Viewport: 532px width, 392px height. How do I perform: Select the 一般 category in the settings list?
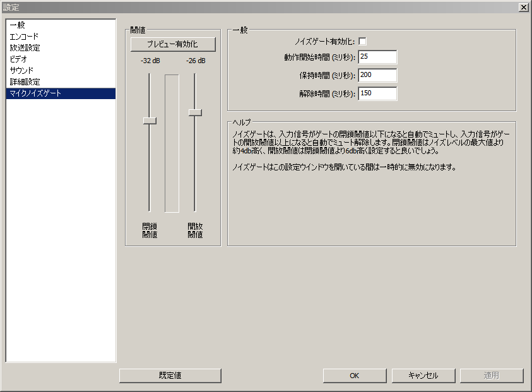point(17,25)
